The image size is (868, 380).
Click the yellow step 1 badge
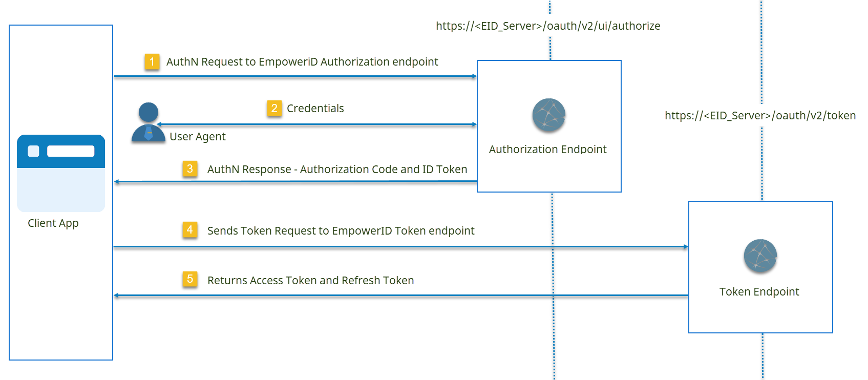point(152,61)
